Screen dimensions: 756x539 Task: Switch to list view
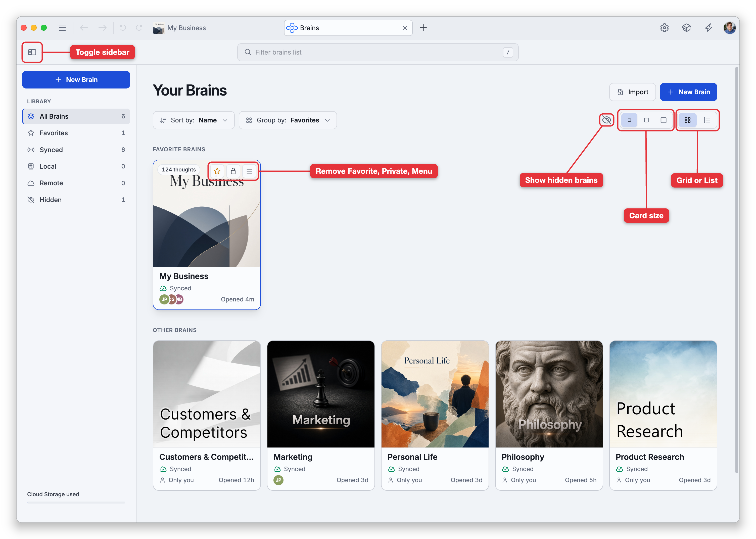(x=706, y=120)
